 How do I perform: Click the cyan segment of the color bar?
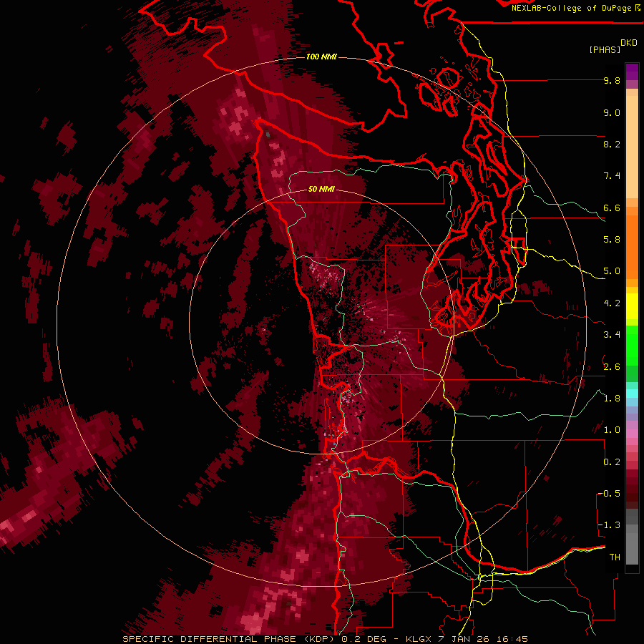(632, 393)
